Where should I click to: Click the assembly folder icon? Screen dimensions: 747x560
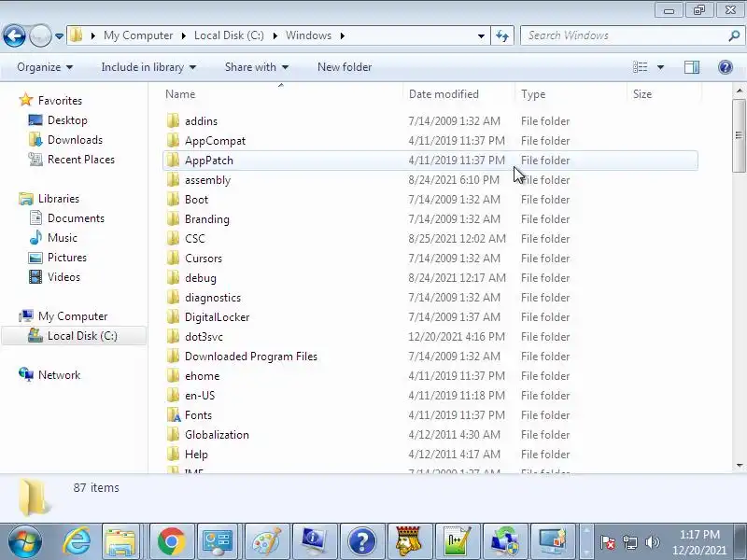point(173,180)
